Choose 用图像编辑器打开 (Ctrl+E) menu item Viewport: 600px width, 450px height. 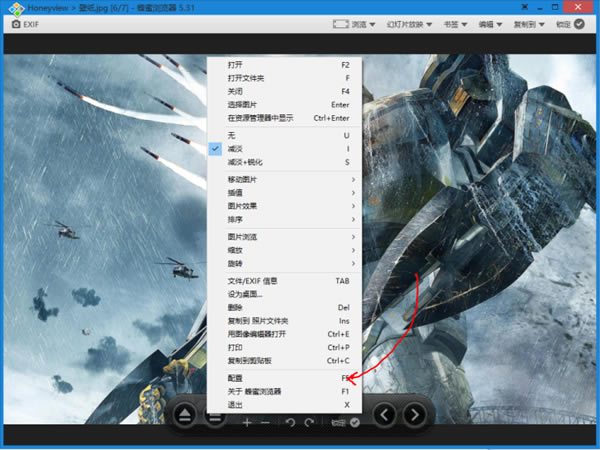pos(284,334)
